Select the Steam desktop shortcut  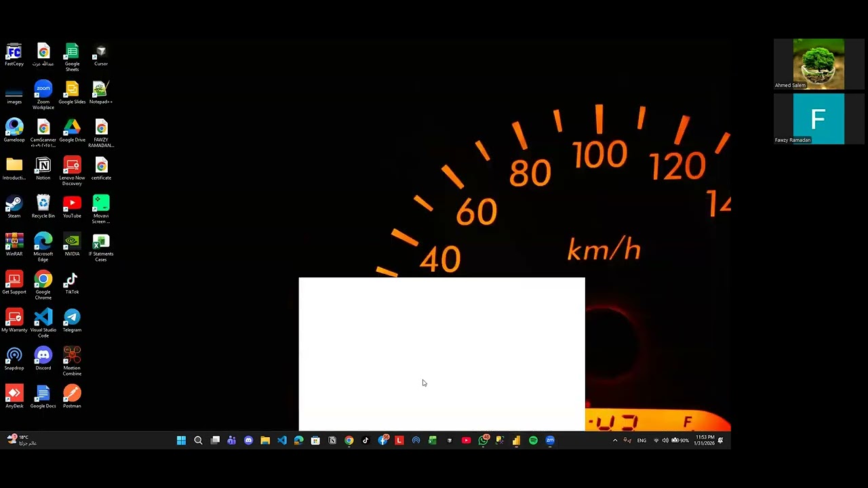tap(14, 207)
